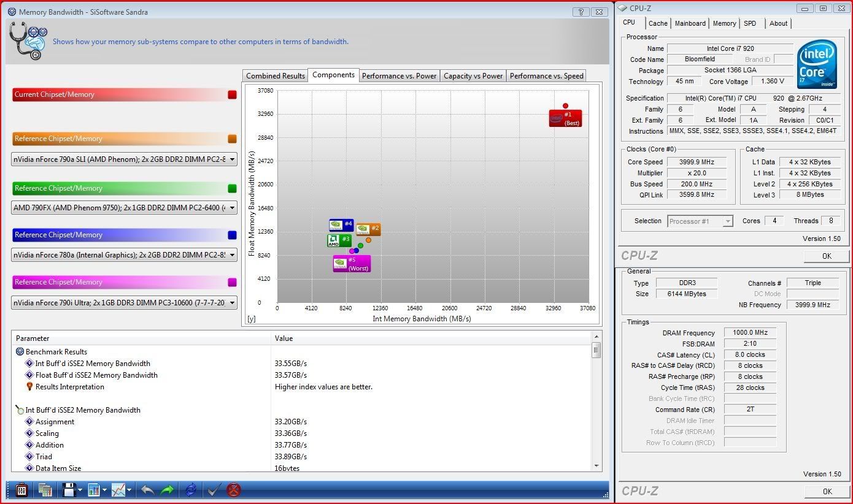Click the floppy disk save icon
The width and height of the screenshot is (853, 504).
click(x=69, y=490)
